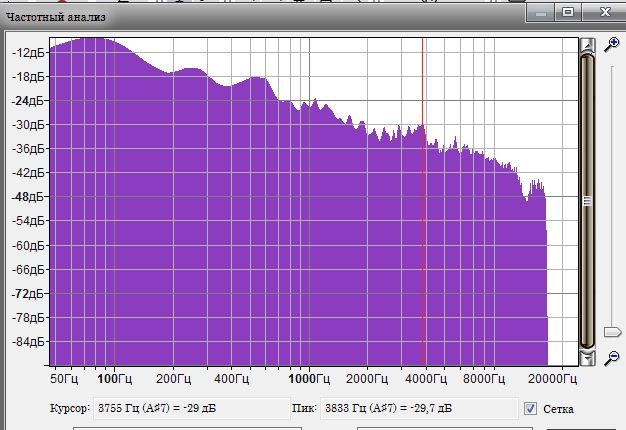The width and height of the screenshot is (626, 430).
Task: Click the zoom out magnifier icon
Action: click(x=612, y=357)
